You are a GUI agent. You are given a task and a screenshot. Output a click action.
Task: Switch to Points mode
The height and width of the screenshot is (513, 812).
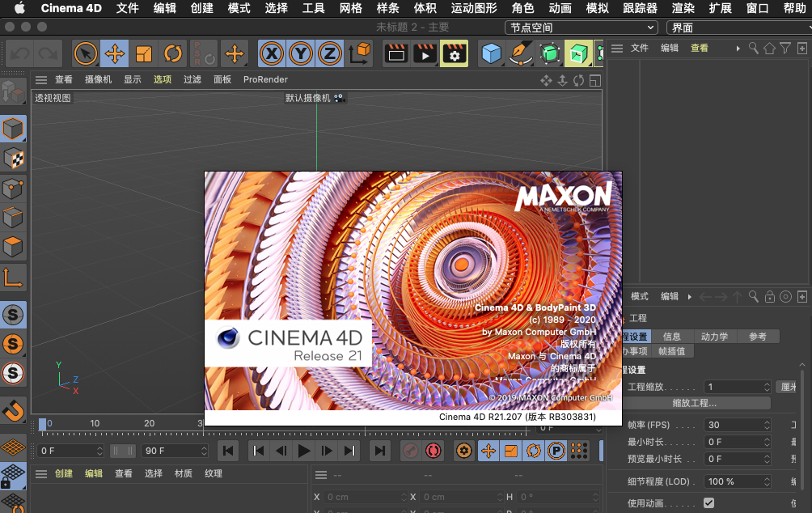(13, 189)
